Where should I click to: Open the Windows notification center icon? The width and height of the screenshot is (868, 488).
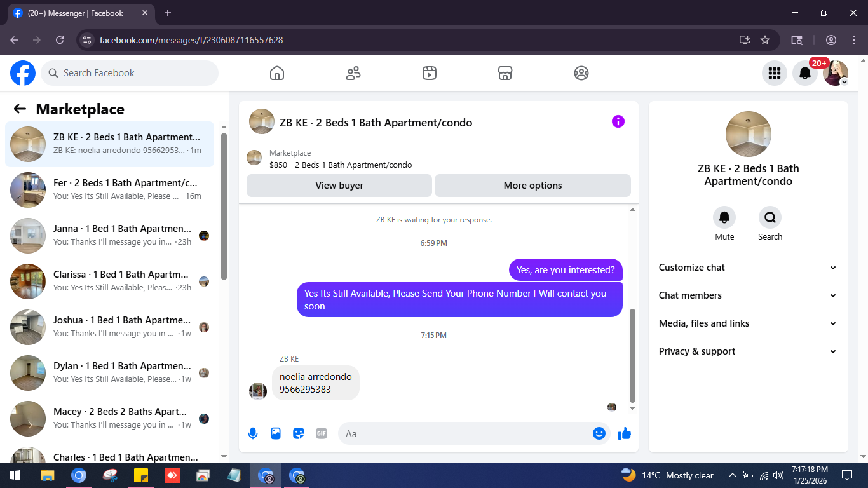[x=847, y=475]
